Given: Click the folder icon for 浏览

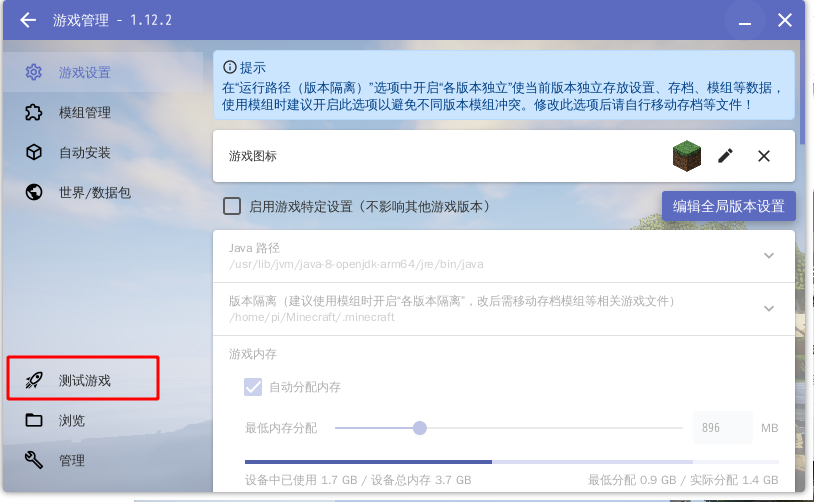Looking at the screenshot, I should point(34,420).
